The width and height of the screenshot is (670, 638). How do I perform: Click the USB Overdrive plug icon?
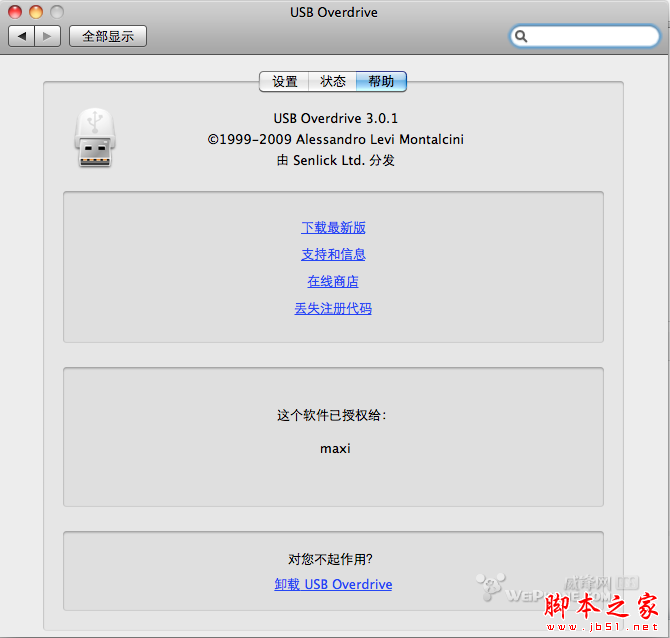tap(95, 137)
